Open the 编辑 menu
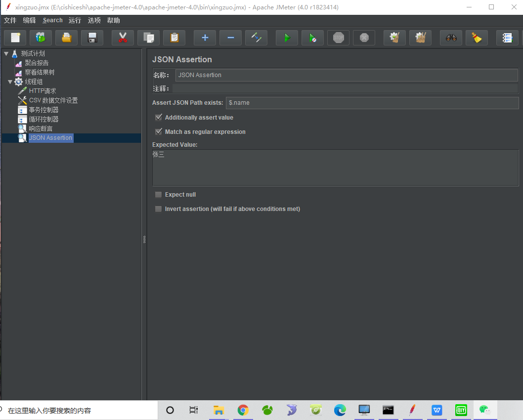The image size is (523, 420). (29, 20)
